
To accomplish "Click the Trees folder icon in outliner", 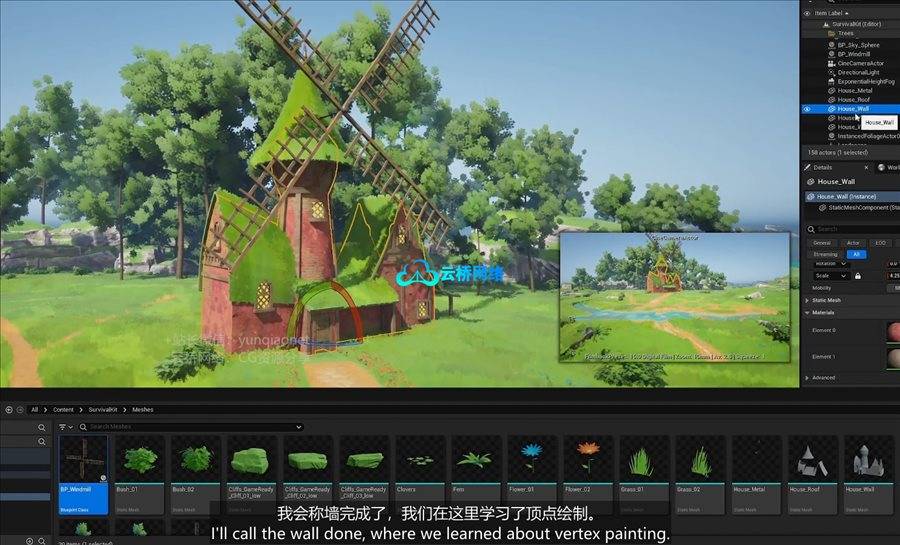I will point(832,33).
